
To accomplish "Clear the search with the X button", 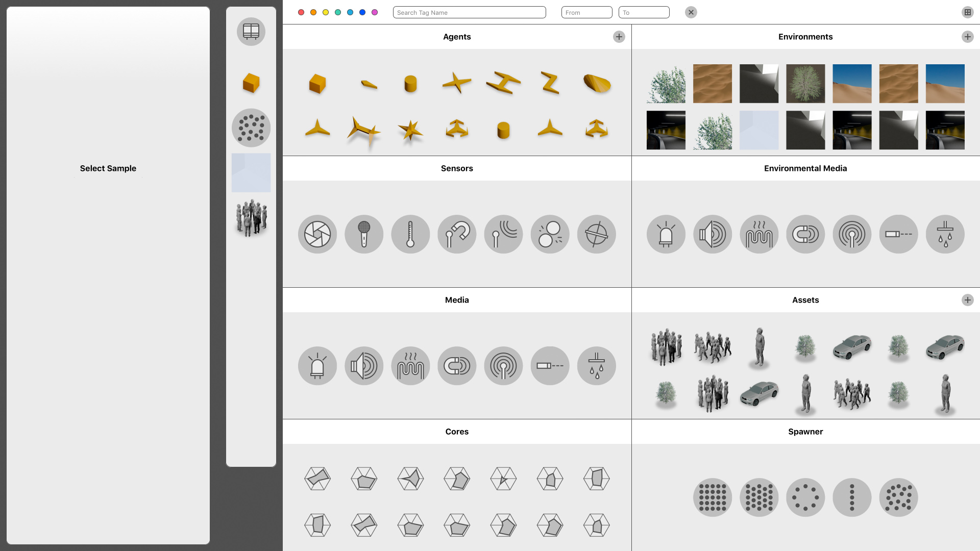I will [691, 12].
